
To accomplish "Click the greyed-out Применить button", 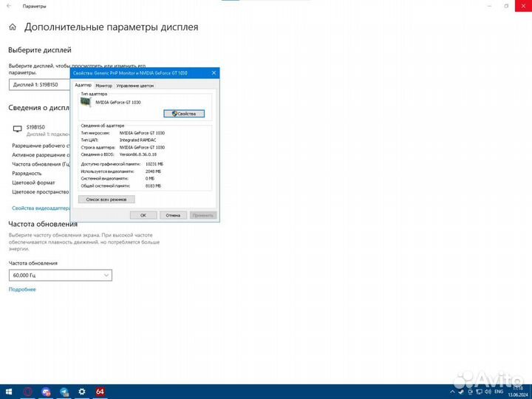I will click(203, 215).
